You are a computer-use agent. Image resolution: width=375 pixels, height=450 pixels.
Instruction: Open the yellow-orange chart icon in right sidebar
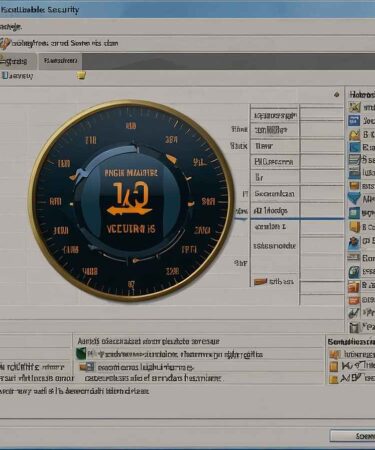click(x=354, y=134)
